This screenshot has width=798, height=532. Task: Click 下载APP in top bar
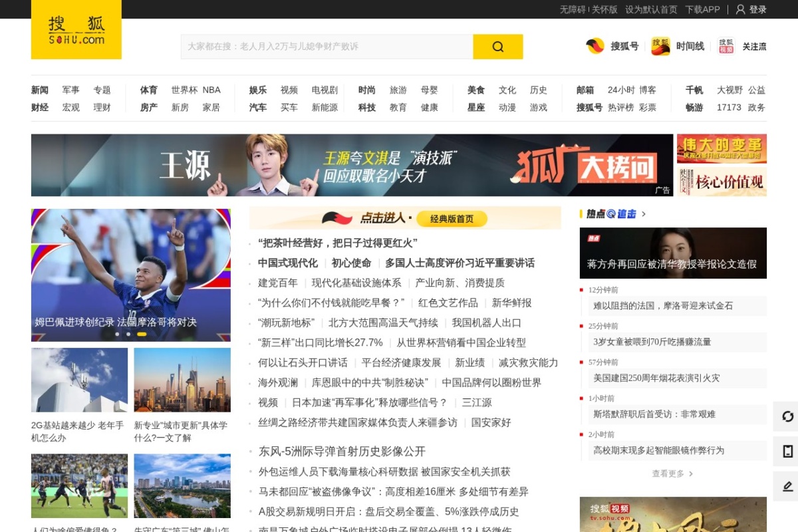pos(702,9)
